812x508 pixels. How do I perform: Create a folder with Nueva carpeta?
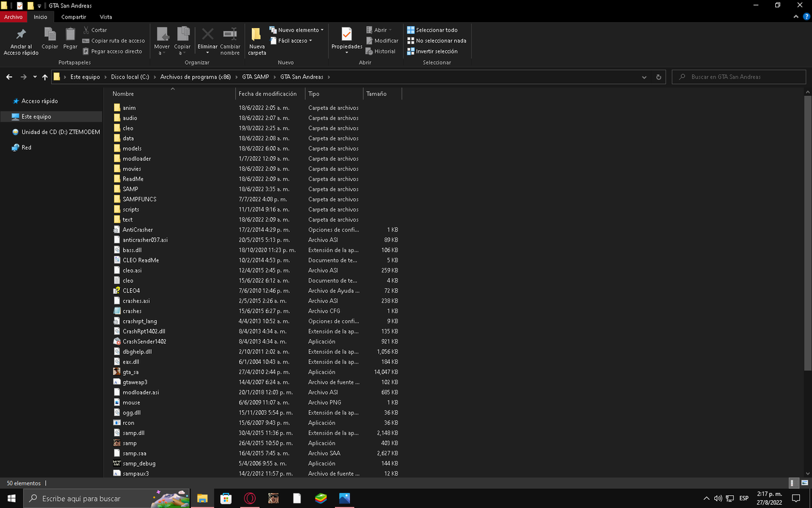pos(257,41)
